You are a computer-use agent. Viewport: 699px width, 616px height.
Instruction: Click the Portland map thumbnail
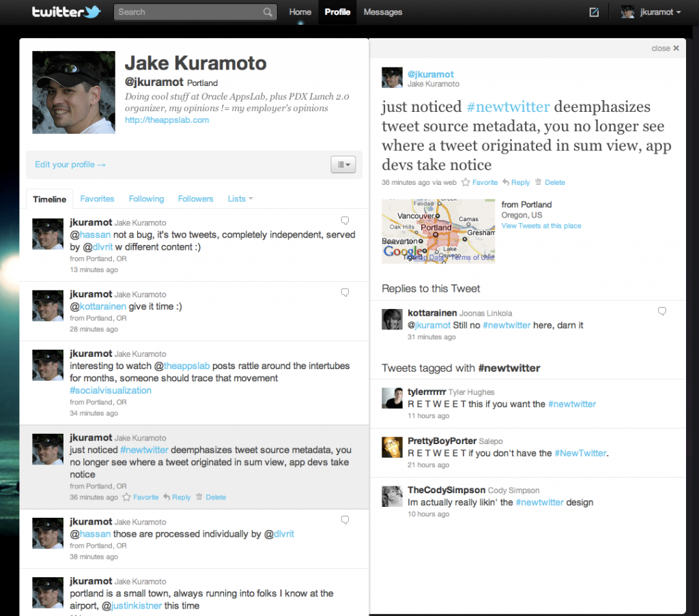tap(438, 231)
